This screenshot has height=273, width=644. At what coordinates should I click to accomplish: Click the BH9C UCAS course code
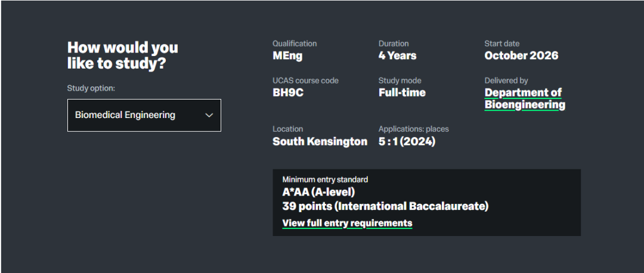coord(288,93)
